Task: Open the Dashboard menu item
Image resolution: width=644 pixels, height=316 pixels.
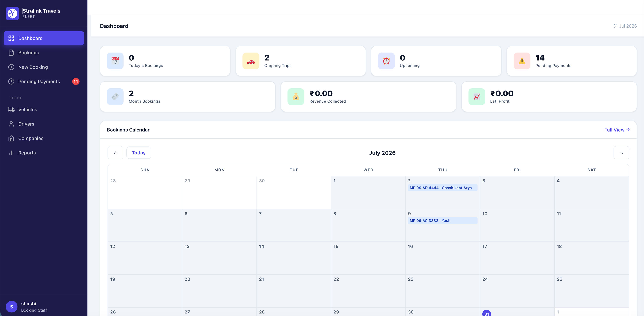Action: (44, 38)
